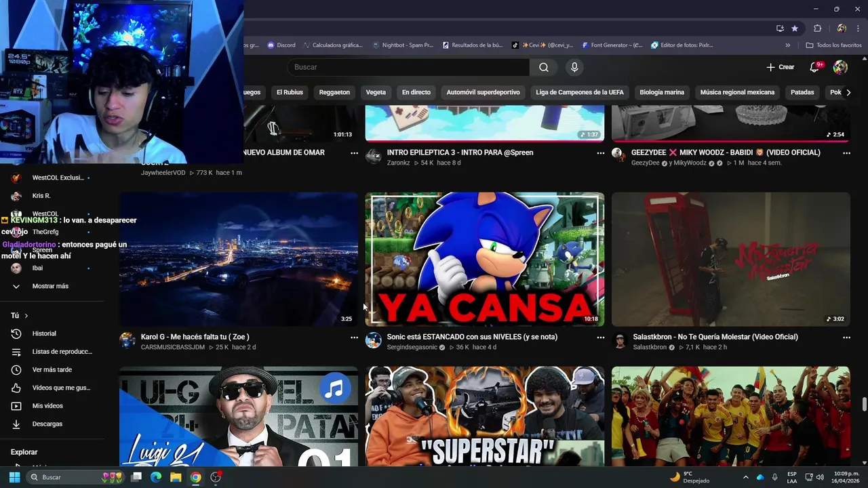Click in the YouTube Buscar field
The image size is (868, 488).
(x=409, y=67)
